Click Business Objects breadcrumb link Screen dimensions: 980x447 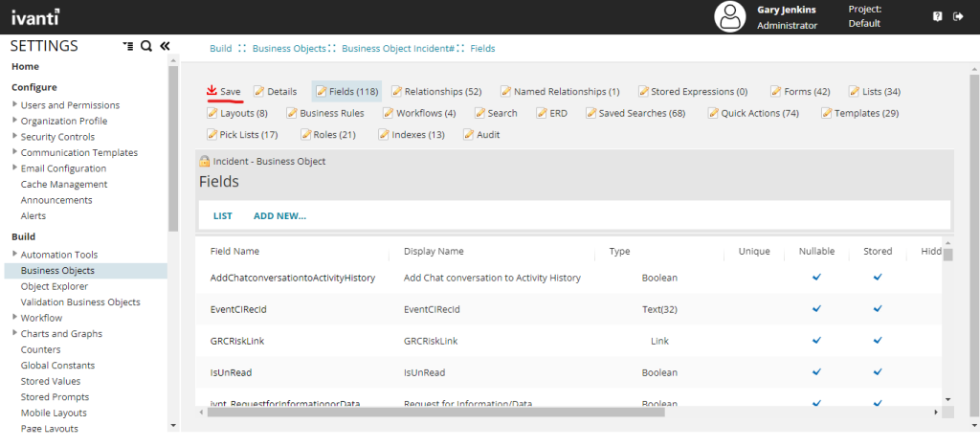click(289, 48)
